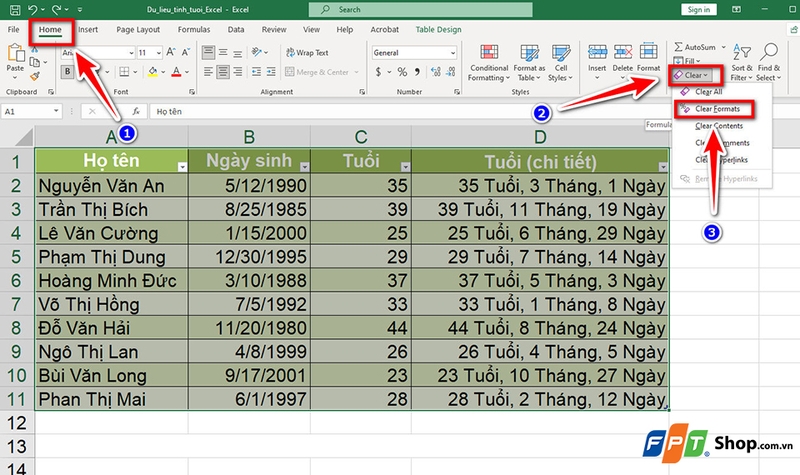Toggle Wrap Text

click(x=307, y=53)
